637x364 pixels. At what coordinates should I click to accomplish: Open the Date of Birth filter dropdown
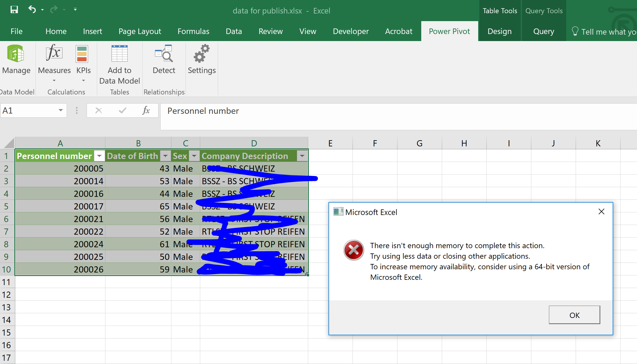tap(165, 156)
